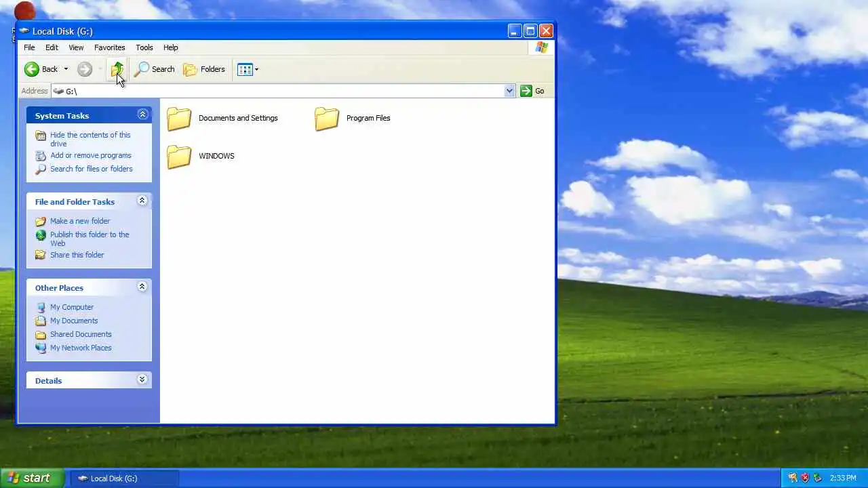Click Add or remove programs link
This screenshot has width=868, height=488.
(91, 155)
